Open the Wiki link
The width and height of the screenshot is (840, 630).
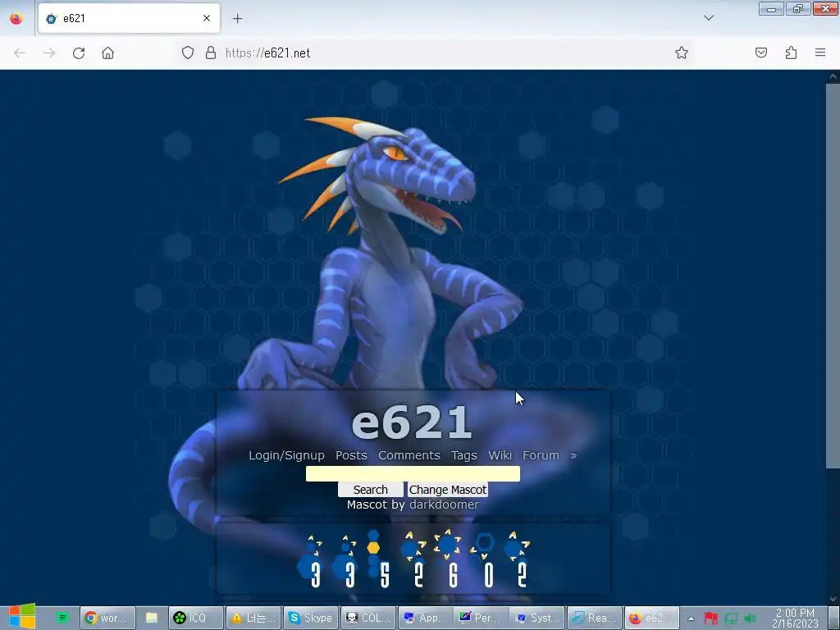point(500,455)
